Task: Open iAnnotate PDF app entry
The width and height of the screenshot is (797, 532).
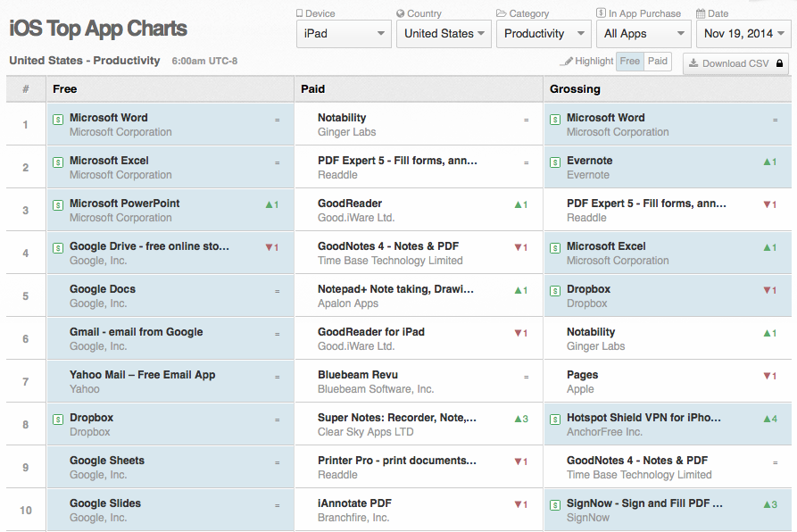Action: (x=355, y=503)
